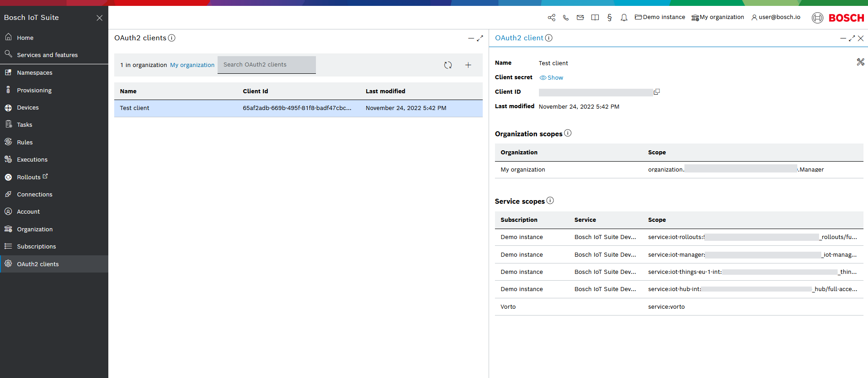Open Rollouts external link in sidebar
The width and height of the screenshot is (868, 378).
54,177
